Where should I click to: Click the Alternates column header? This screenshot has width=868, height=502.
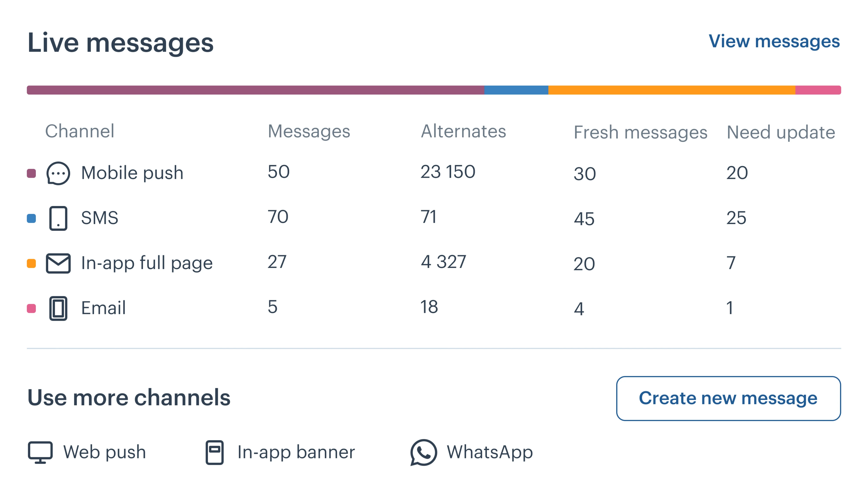(x=463, y=131)
